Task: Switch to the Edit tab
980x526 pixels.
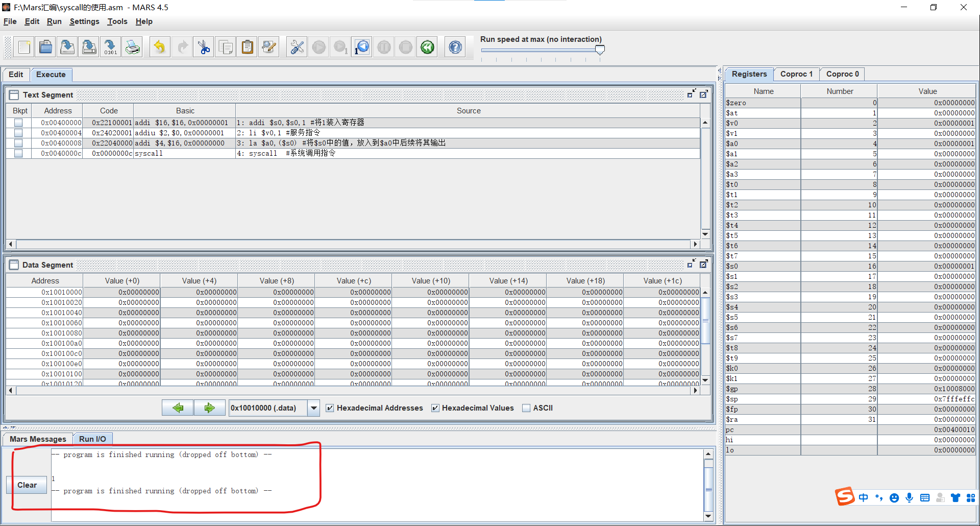Action: point(16,75)
